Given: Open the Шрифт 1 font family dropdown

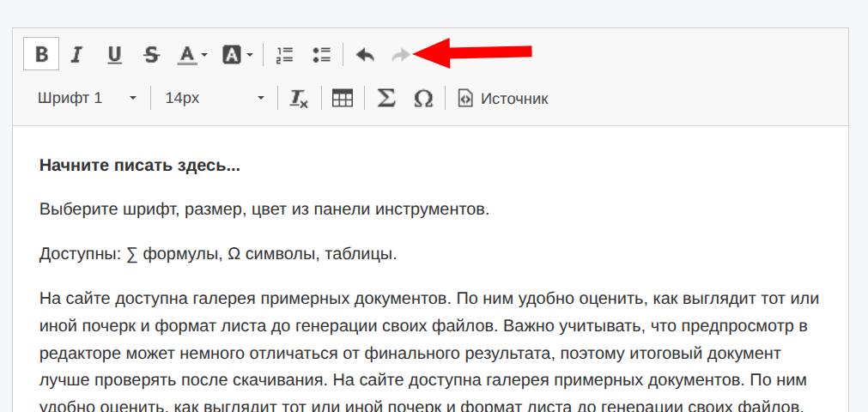Looking at the screenshot, I should (x=88, y=98).
